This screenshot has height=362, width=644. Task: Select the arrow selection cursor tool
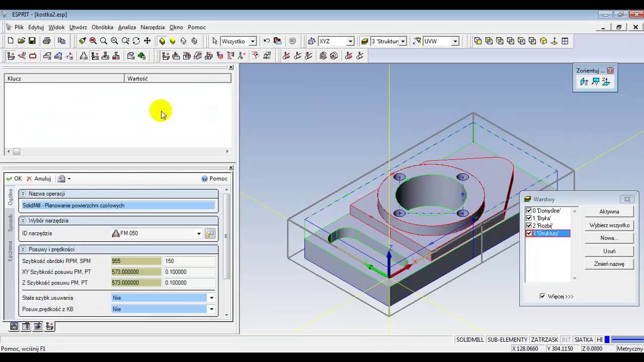pos(215,41)
